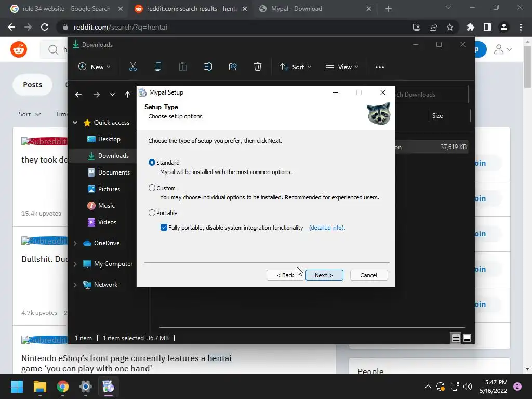Open Windows Start menu
Screen dimensions: 532x399
click(x=17, y=387)
